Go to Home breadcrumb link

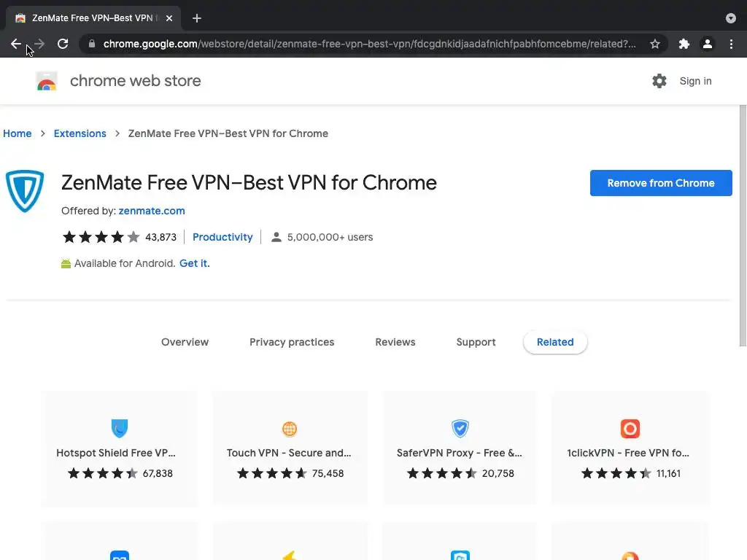pyautogui.click(x=18, y=133)
